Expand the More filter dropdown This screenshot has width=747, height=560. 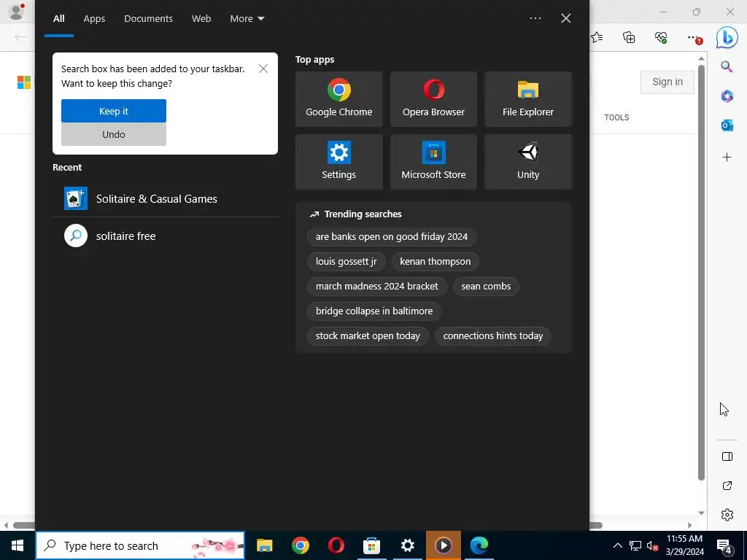tap(247, 18)
